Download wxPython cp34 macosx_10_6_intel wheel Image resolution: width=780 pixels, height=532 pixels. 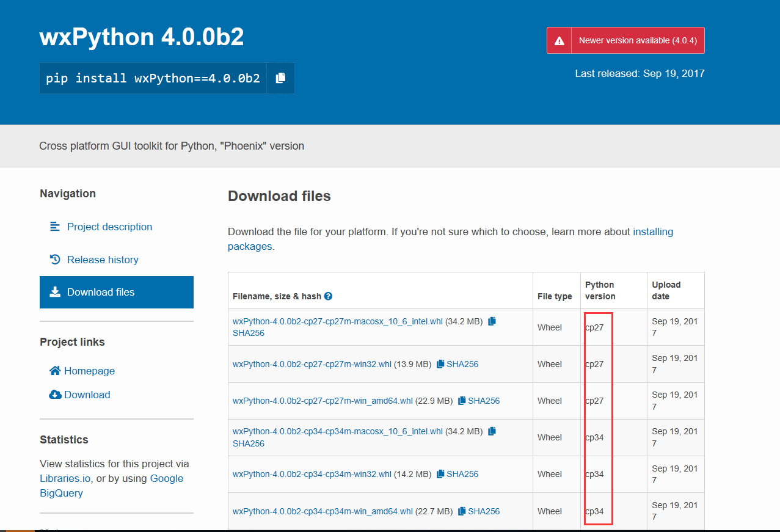(338, 431)
